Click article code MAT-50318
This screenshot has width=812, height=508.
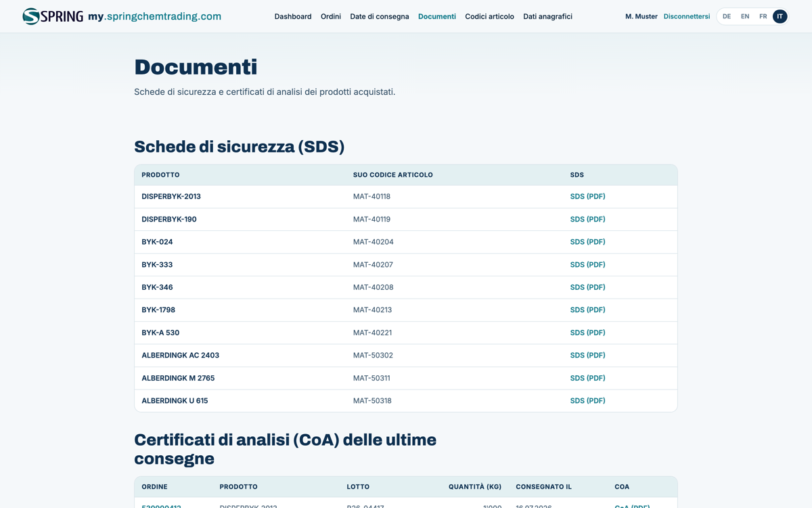[372, 400]
